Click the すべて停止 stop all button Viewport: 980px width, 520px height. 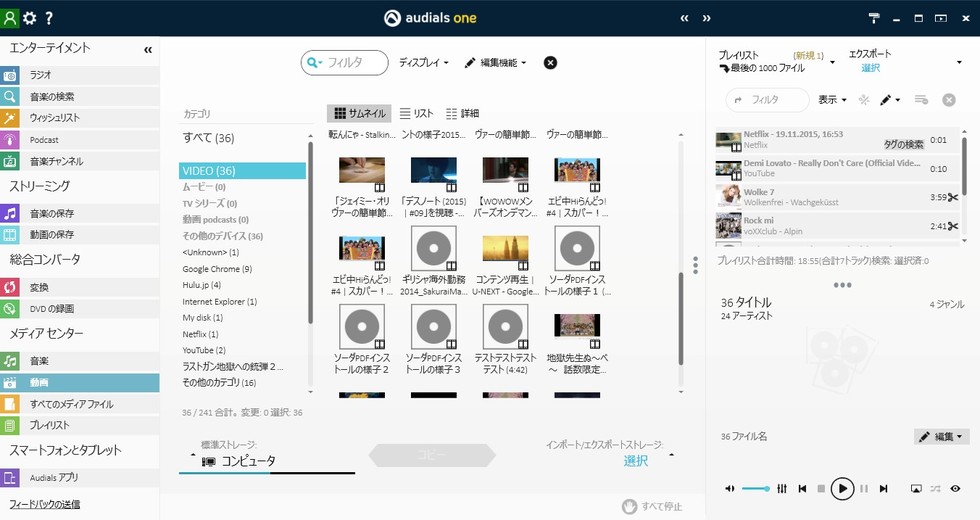652,506
